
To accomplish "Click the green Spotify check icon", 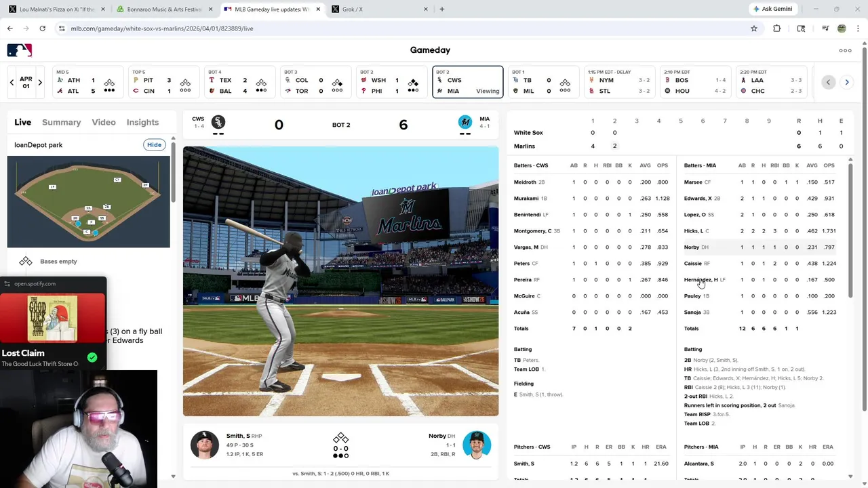I will point(92,357).
